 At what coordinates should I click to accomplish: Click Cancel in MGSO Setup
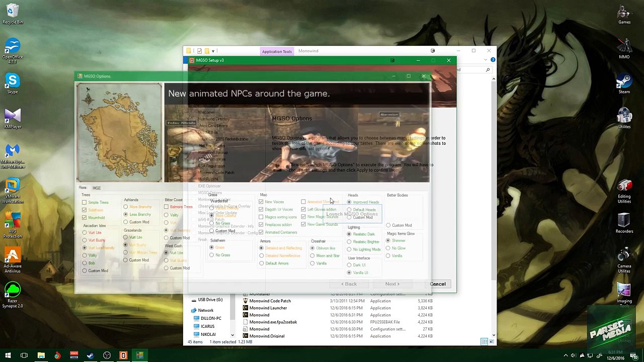(438, 284)
